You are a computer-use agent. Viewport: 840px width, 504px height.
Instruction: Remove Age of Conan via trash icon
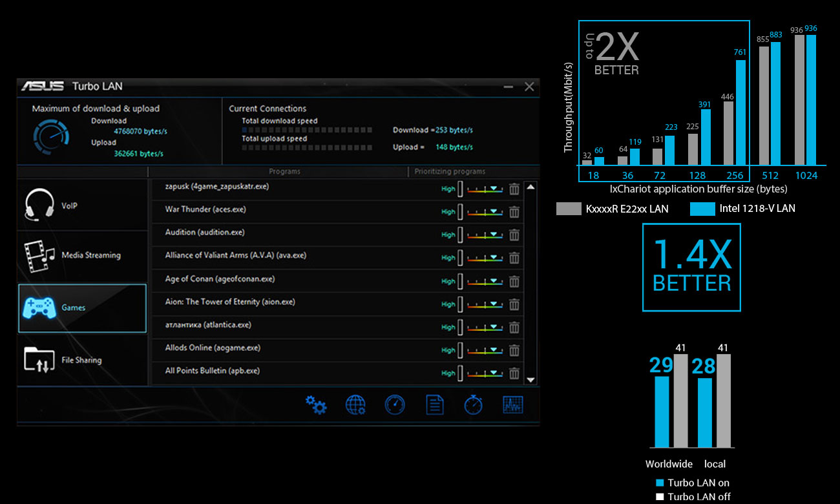click(514, 281)
